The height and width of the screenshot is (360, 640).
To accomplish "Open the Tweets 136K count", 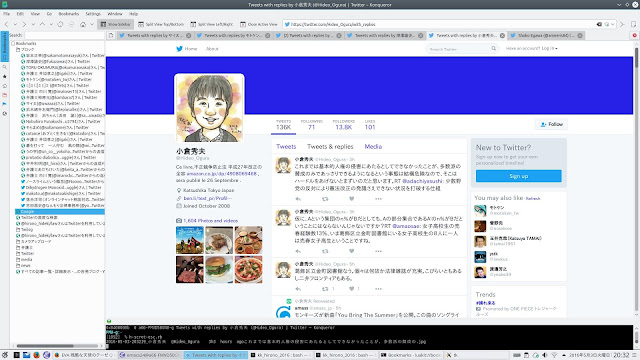I will [x=283, y=125].
